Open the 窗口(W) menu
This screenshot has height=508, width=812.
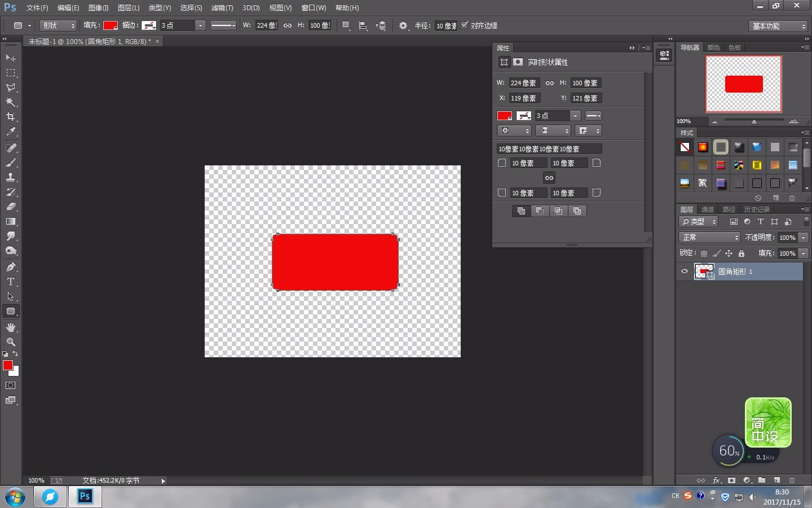click(314, 8)
